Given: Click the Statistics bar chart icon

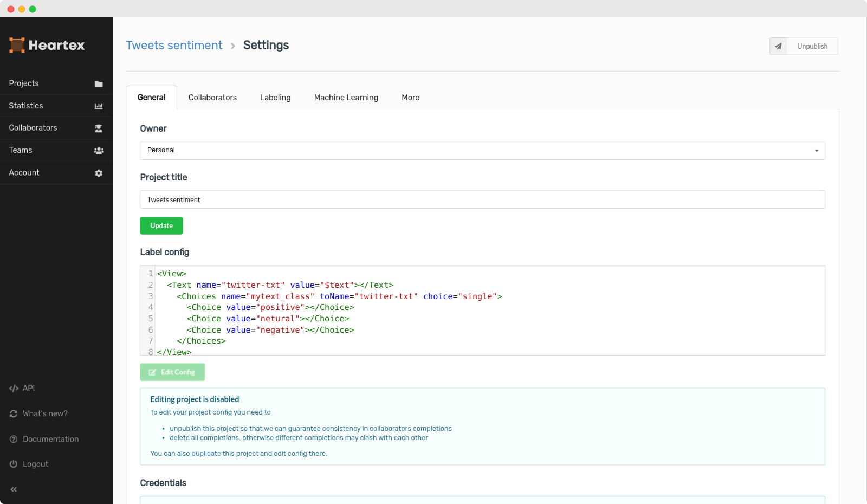Looking at the screenshot, I should click(x=99, y=106).
